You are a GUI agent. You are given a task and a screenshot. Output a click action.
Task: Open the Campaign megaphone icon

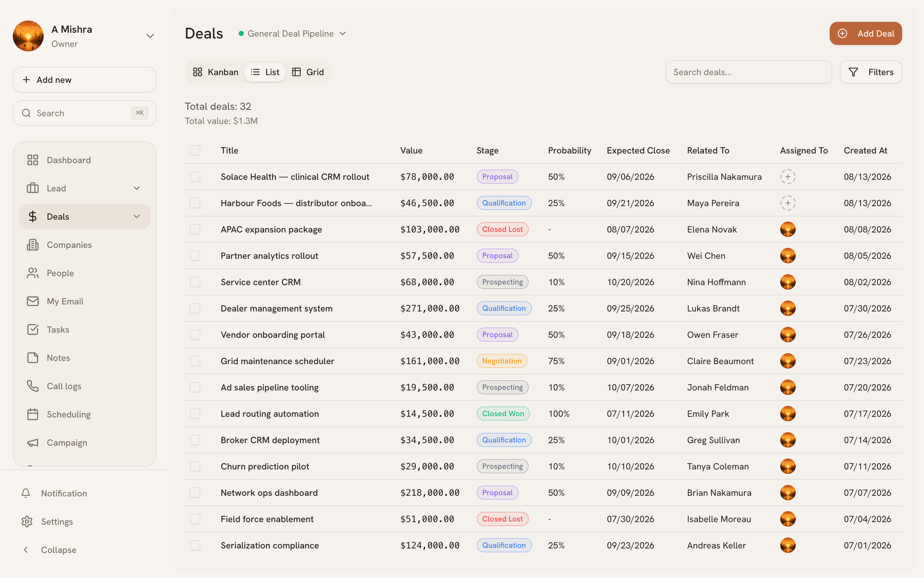(33, 443)
